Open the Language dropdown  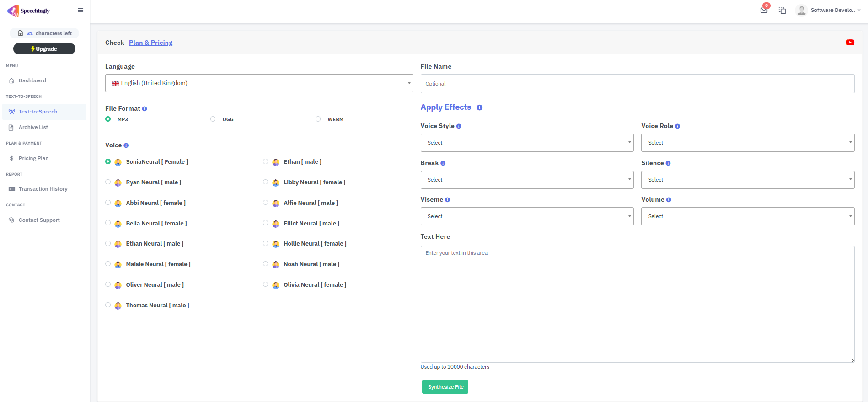[259, 83]
